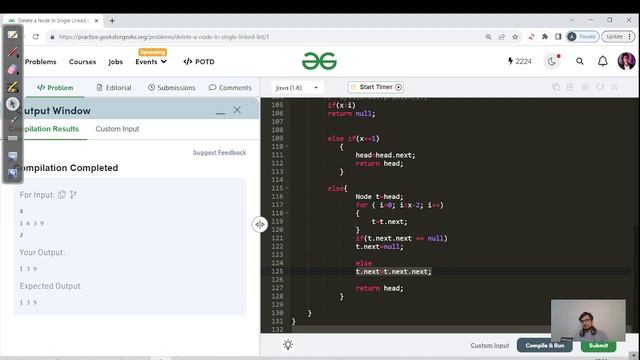
Task: Open the share page icon in address bar
Action: [502, 37]
